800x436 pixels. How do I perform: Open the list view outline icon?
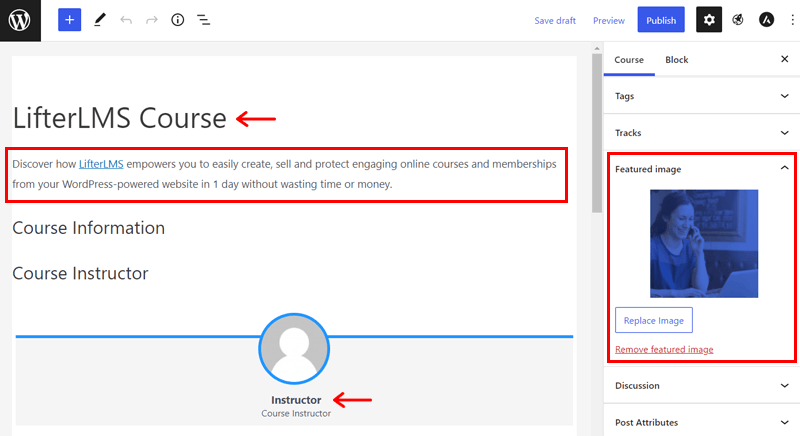pos(204,20)
